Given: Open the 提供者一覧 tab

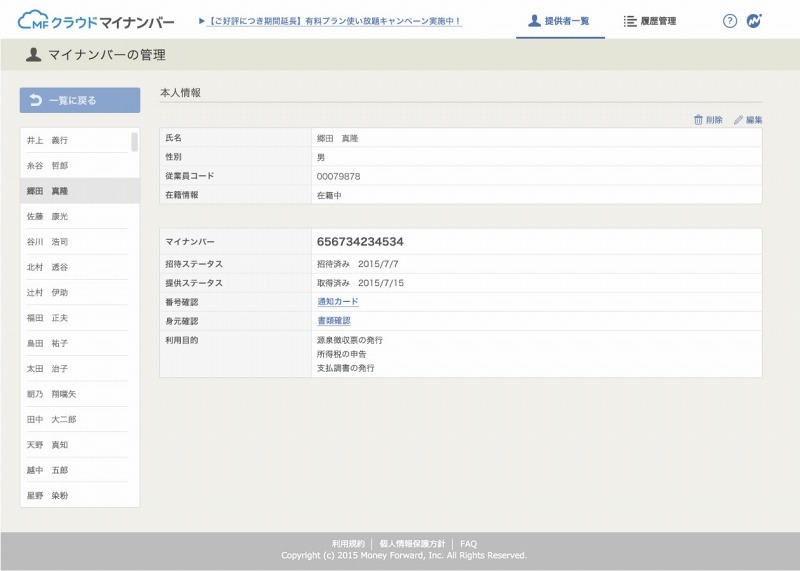Looking at the screenshot, I should click(x=560, y=21).
